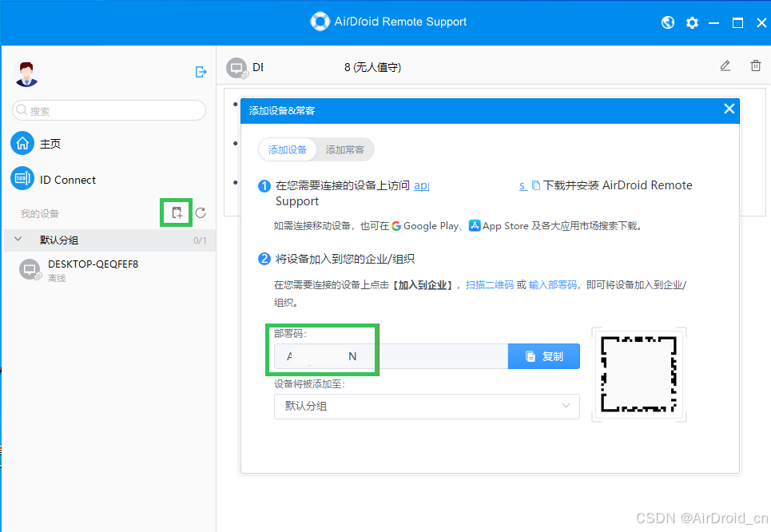771x532 pixels.
Task: Open settings via the gear icon
Action: click(x=693, y=22)
